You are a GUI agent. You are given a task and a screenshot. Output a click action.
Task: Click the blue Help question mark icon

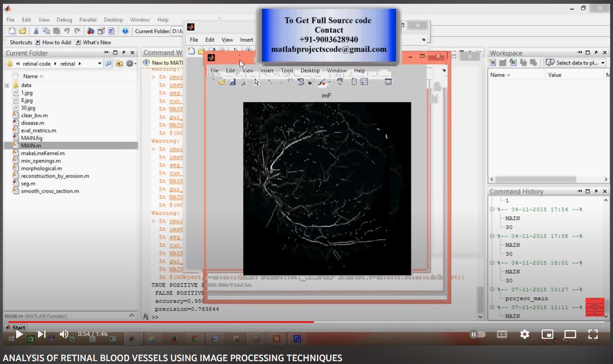coord(125,31)
